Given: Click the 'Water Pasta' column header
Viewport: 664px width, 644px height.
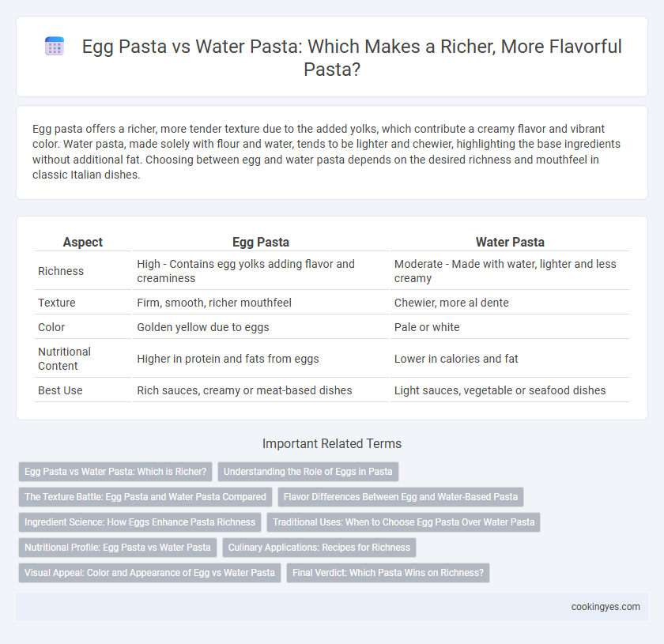Looking at the screenshot, I should 510,242.
